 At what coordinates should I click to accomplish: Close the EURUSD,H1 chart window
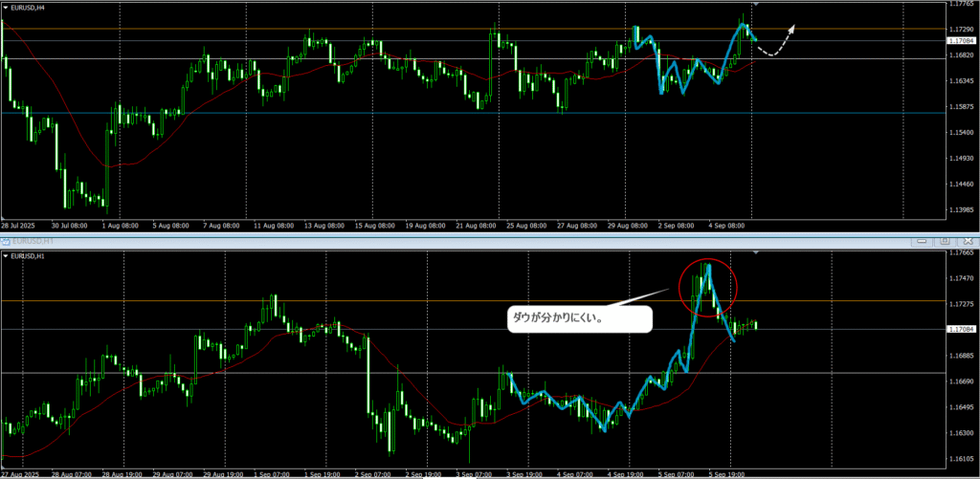(x=968, y=240)
